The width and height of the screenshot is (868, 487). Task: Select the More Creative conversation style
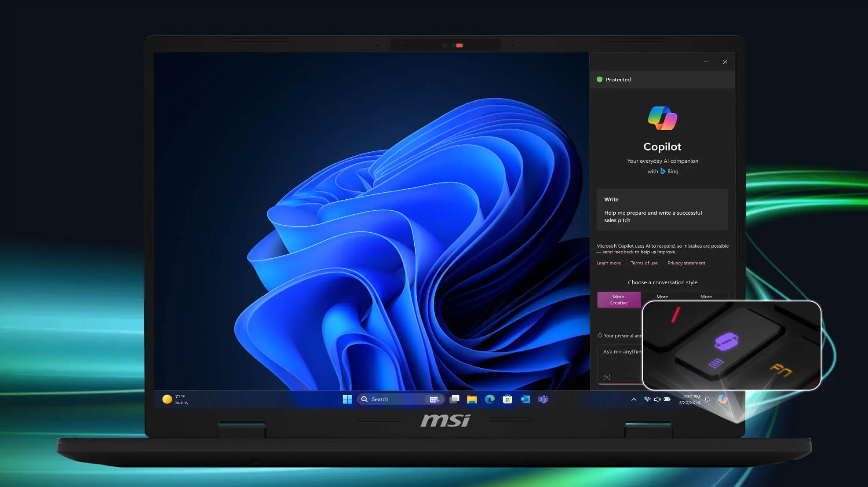pos(619,300)
